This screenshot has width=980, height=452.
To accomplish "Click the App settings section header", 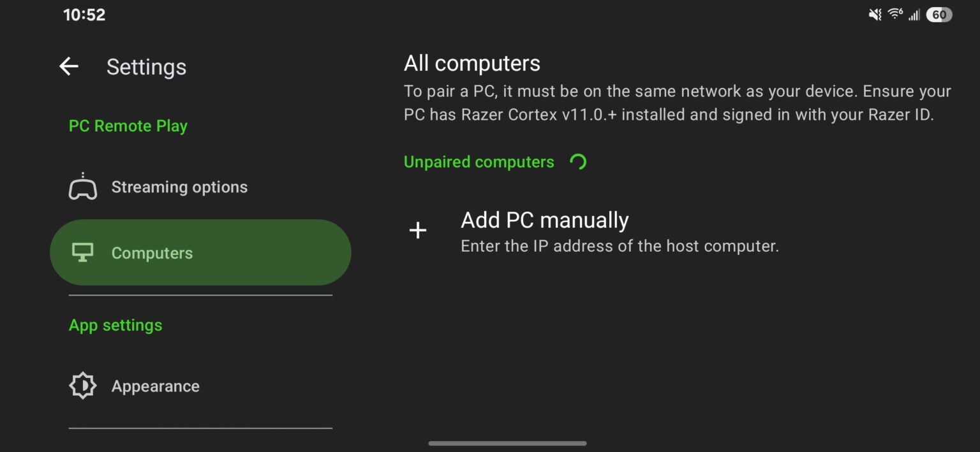I will [115, 324].
